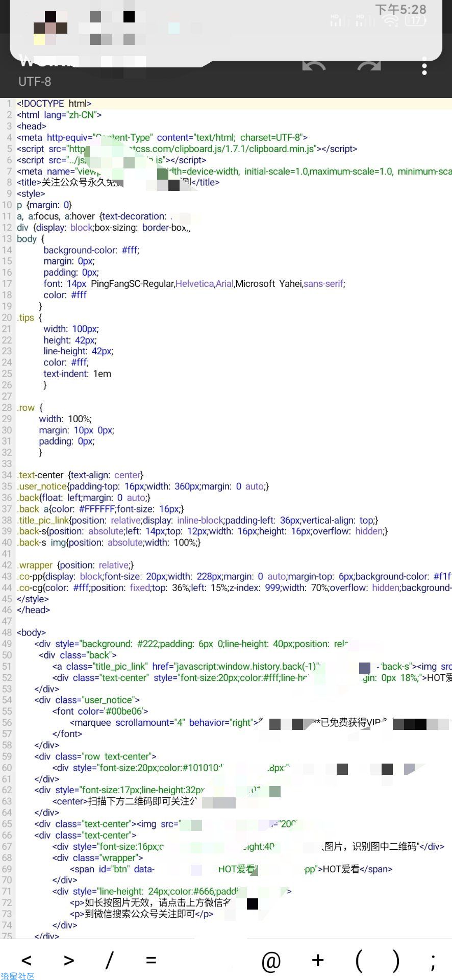Click '.back{float: left;margin: 0 auto;}' line
The height and width of the screenshot is (980, 452).
(x=84, y=497)
